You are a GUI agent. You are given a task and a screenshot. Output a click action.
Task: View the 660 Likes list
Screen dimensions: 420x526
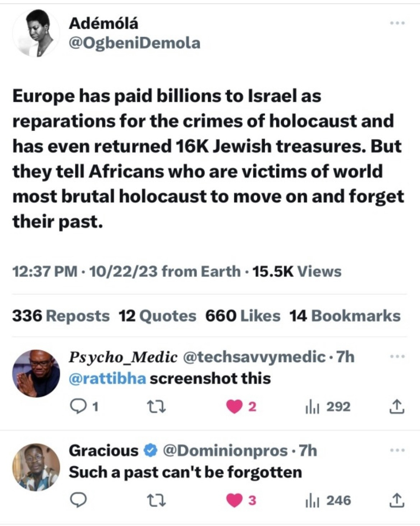coord(243,316)
